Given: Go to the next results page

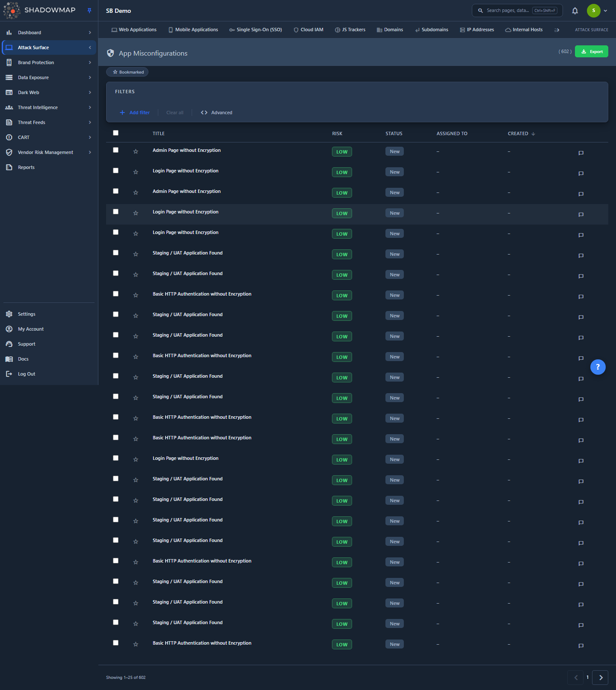Looking at the screenshot, I should 600,678.
